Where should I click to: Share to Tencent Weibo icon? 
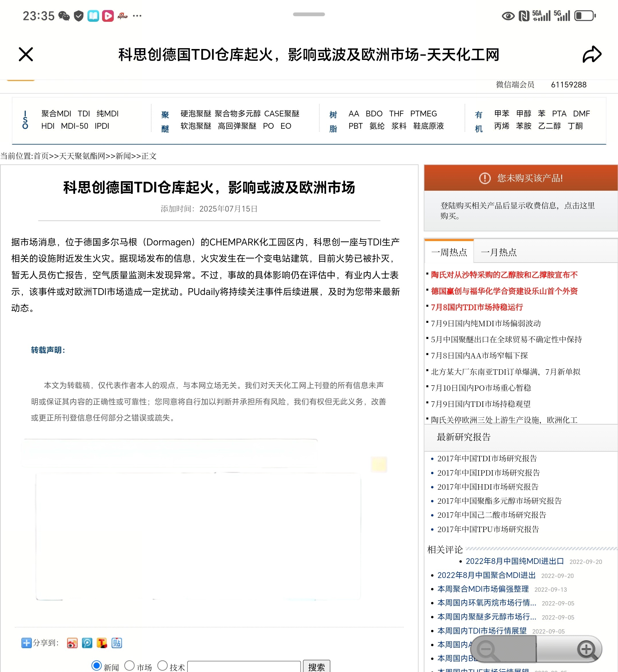[102, 643]
